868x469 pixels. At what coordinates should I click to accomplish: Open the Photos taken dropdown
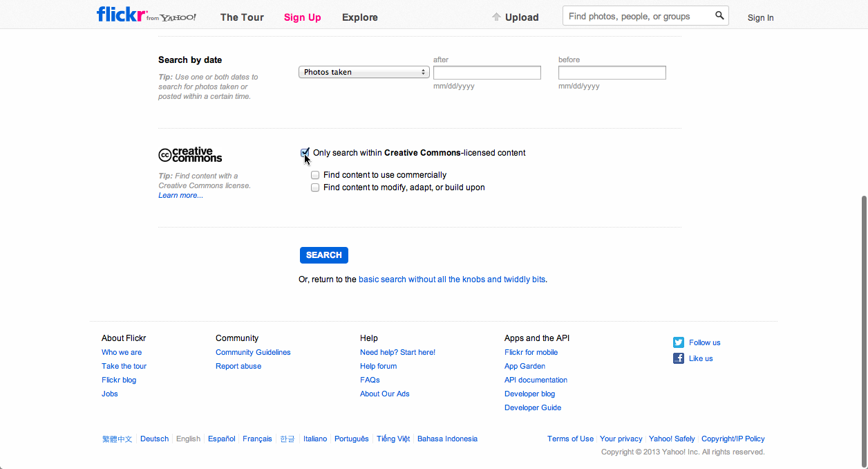point(364,72)
